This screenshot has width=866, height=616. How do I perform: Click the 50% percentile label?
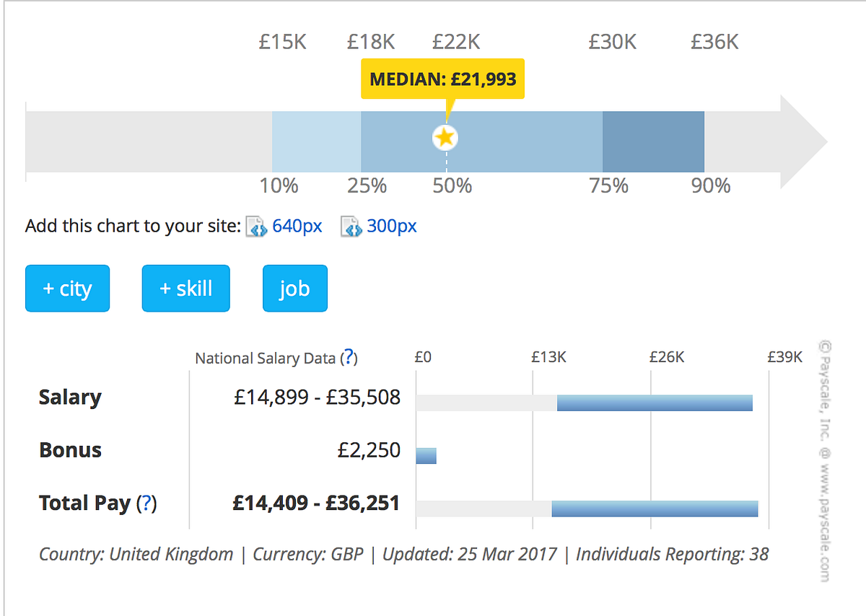pos(452,186)
